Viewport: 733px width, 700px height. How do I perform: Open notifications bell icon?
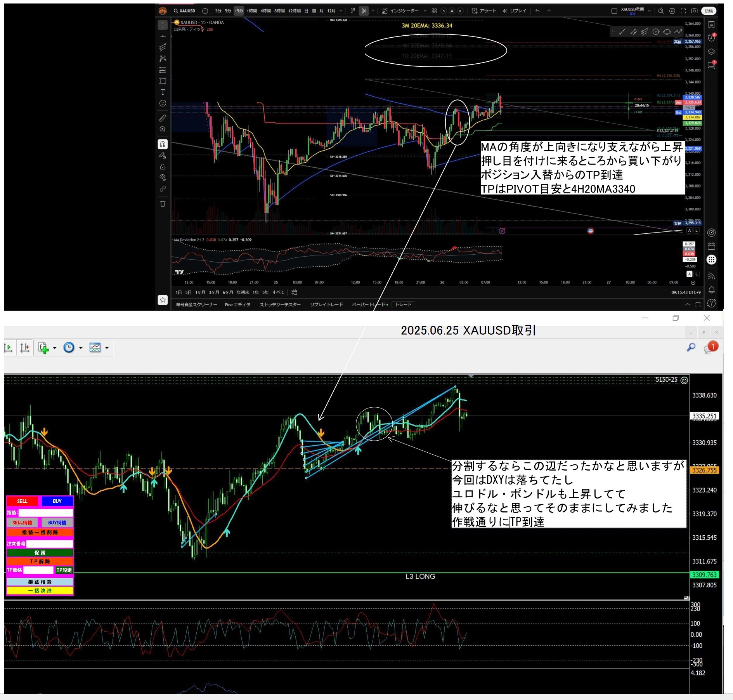[x=711, y=290]
